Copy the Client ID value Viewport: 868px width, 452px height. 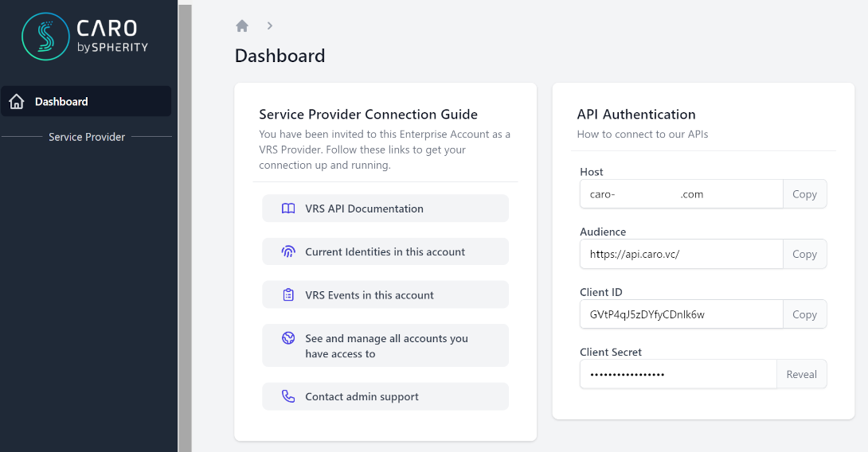click(x=804, y=314)
